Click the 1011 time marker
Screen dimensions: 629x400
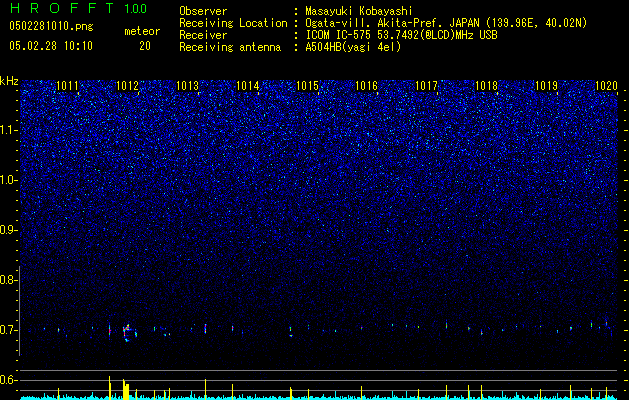pyautogui.click(x=67, y=86)
